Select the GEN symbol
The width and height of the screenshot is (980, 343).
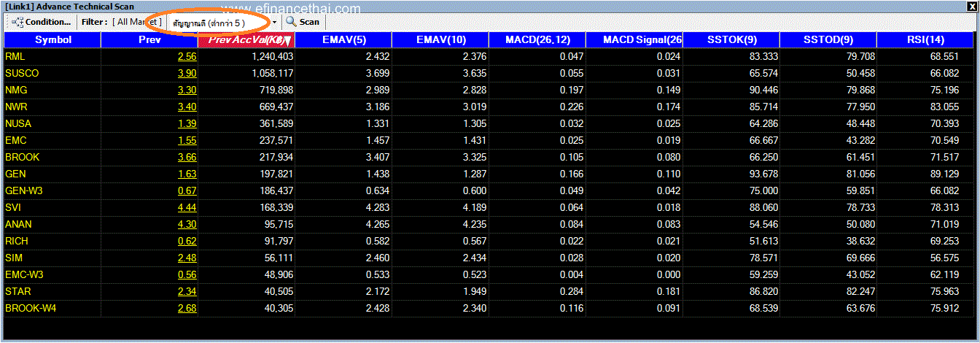15,174
